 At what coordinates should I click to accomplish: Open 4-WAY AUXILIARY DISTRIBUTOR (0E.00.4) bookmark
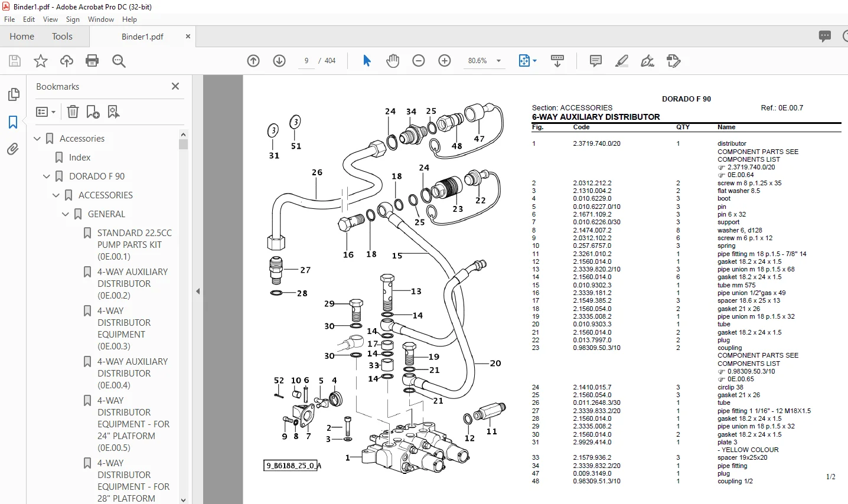click(x=133, y=374)
